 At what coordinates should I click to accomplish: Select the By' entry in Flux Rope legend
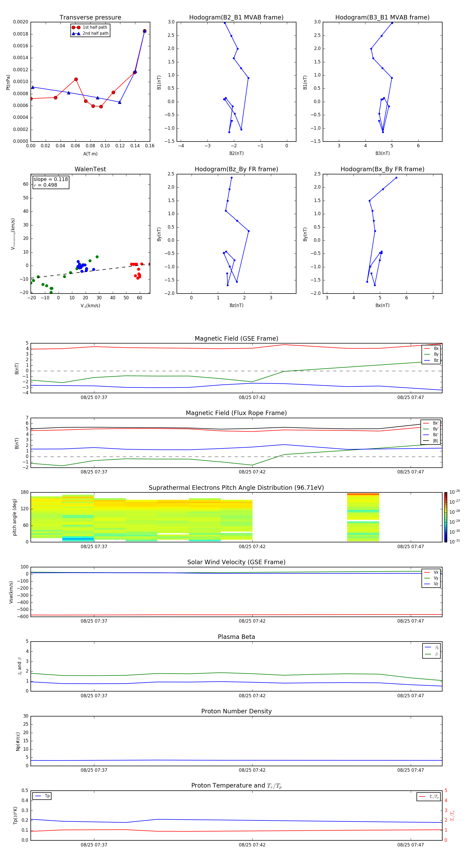click(431, 429)
